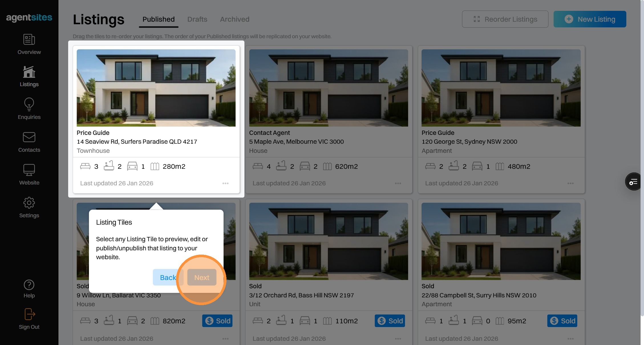Click Sold badge on 3/12 Orchard Rd

point(390,321)
